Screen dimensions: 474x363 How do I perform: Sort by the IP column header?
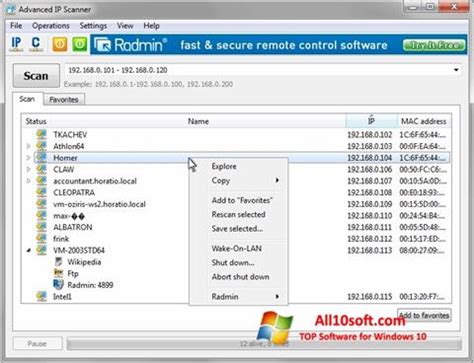pyautogui.click(x=371, y=121)
